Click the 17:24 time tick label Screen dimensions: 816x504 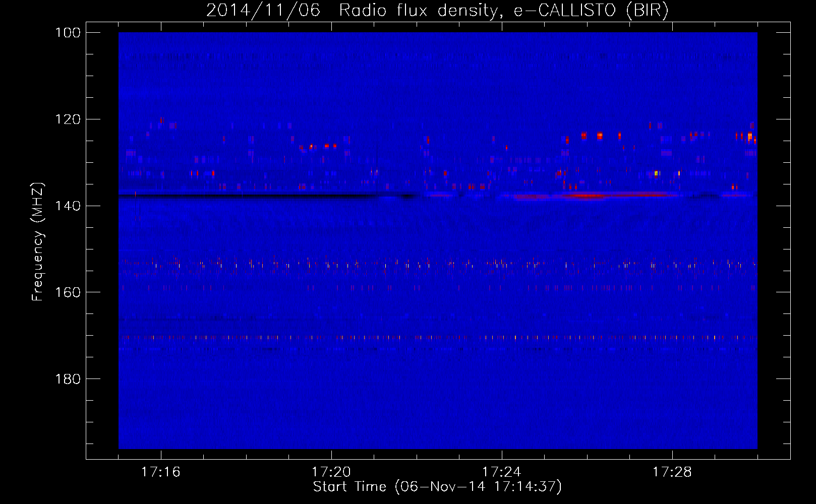point(502,472)
